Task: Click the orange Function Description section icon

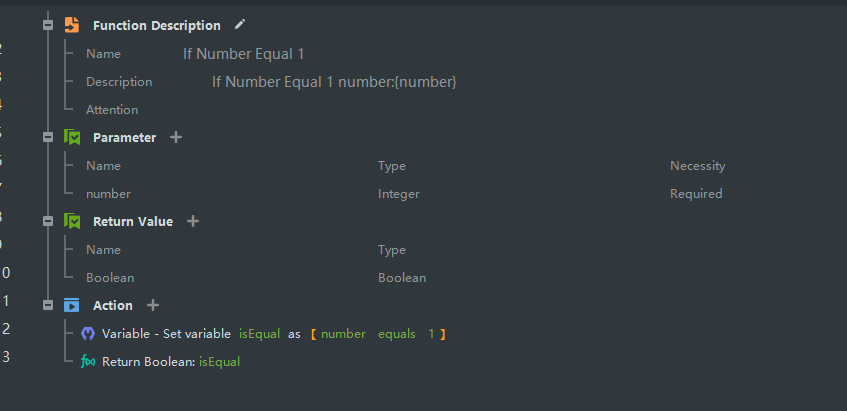Action: pos(72,25)
